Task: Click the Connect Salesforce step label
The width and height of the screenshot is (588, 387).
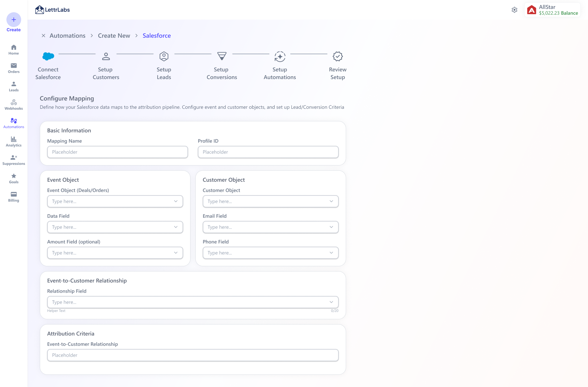Action: (48, 74)
